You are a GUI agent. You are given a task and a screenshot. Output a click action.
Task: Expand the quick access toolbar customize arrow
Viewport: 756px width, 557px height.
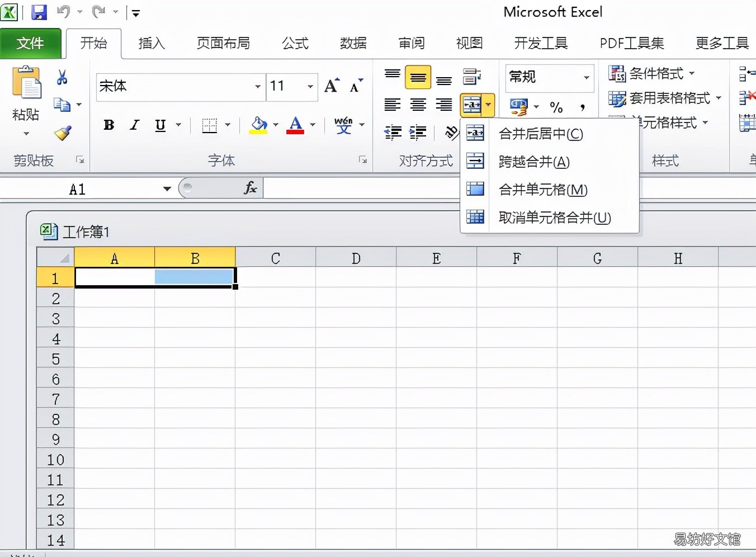(x=136, y=13)
